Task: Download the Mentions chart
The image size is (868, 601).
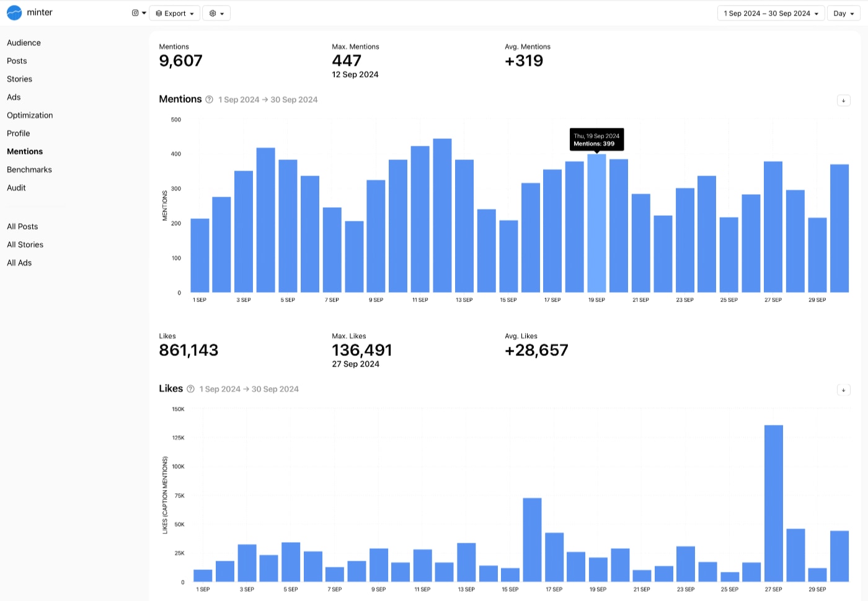Action: tap(843, 100)
